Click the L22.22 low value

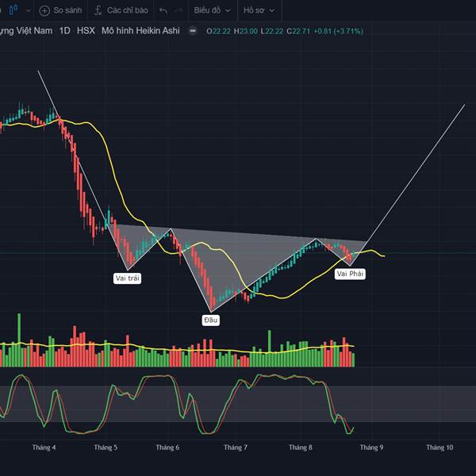272,31
